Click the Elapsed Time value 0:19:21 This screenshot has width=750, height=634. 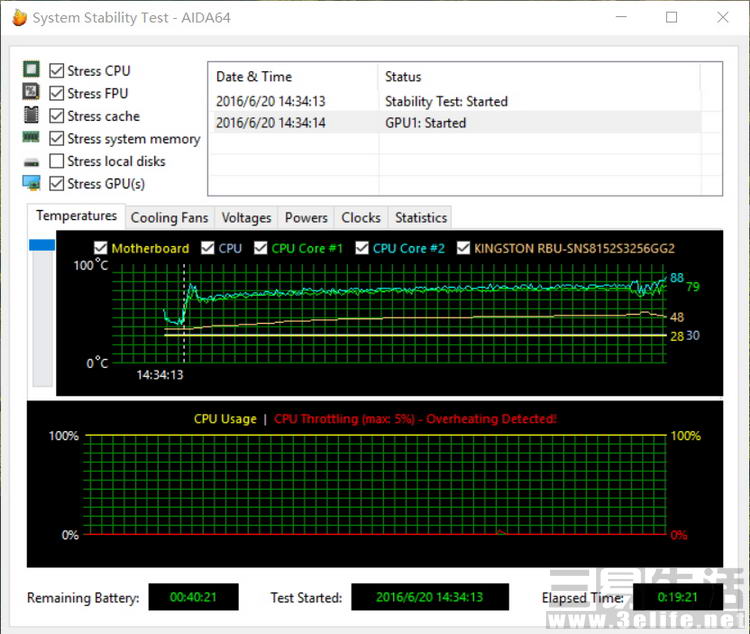[x=678, y=597]
